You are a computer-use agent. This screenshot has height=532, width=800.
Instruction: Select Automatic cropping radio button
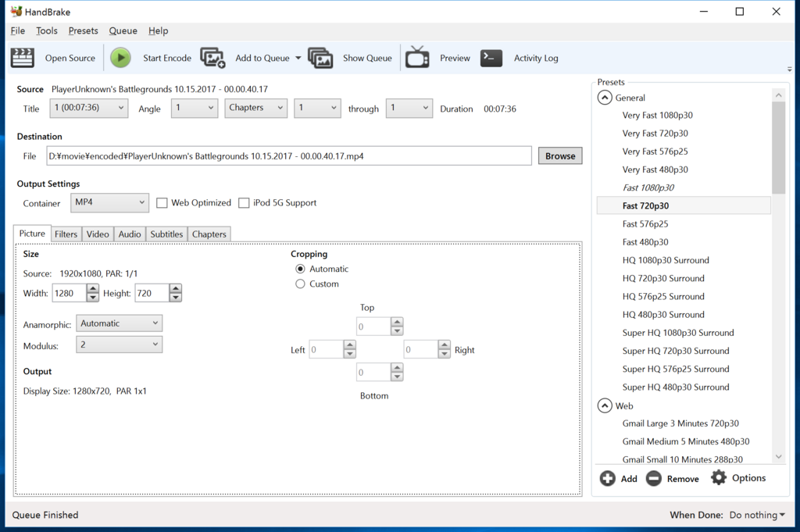coord(300,269)
